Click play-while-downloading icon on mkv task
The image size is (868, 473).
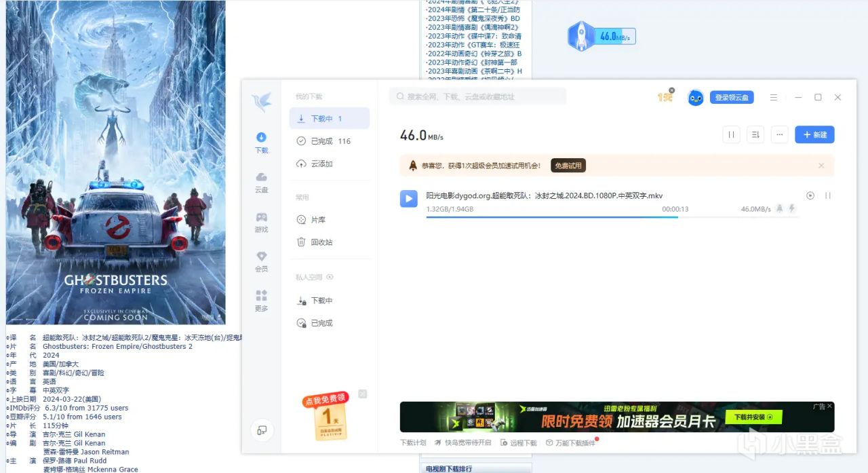(x=810, y=195)
